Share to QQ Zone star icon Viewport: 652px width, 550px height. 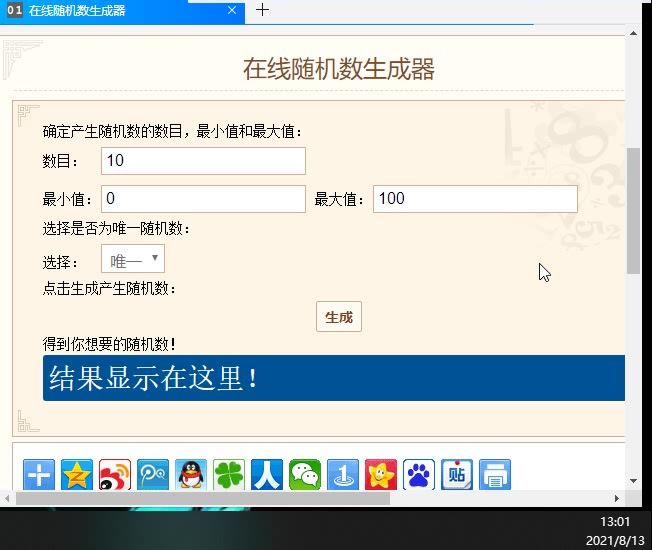(x=77, y=474)
